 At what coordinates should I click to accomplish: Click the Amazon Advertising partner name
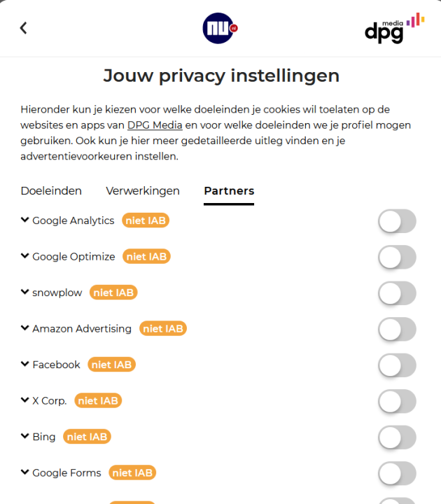coord(82,328)
